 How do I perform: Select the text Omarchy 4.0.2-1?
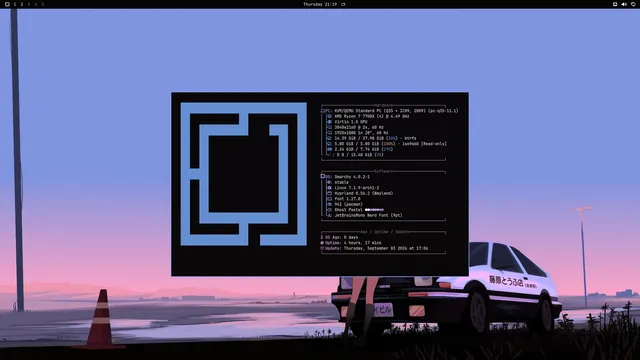pyautogui.click(x=352, y=177)
